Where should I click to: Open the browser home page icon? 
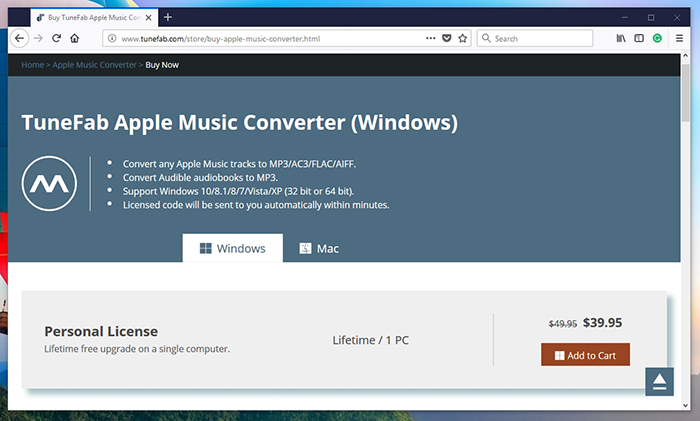[x=75, y=38]
